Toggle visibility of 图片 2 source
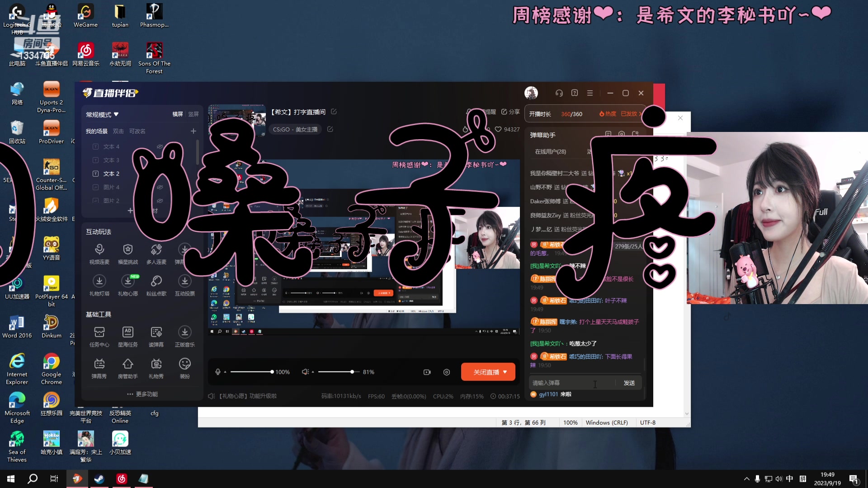868x488 pixels. pos(160,201)
